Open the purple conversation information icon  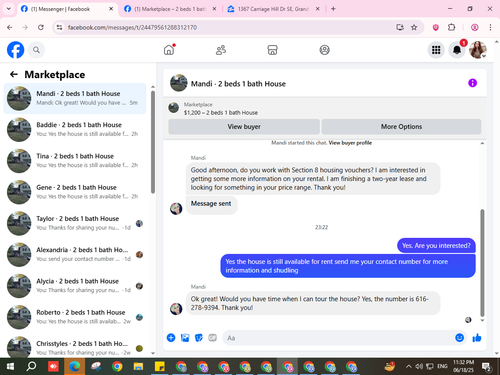point(472,83)
